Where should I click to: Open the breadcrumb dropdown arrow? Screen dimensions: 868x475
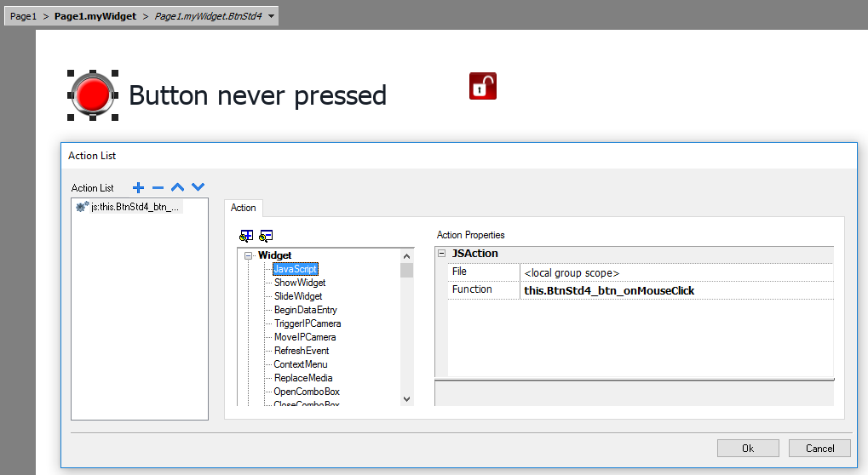(271, 16)
